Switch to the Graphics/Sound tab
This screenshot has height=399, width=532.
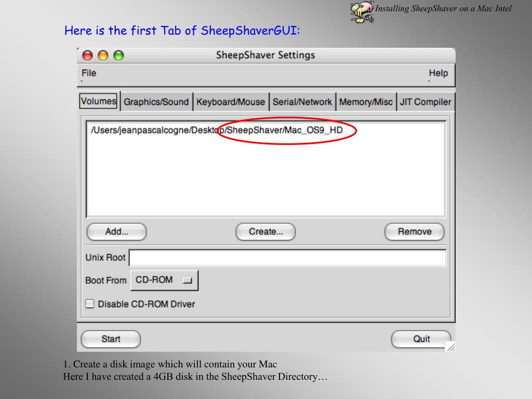(156, 102)
